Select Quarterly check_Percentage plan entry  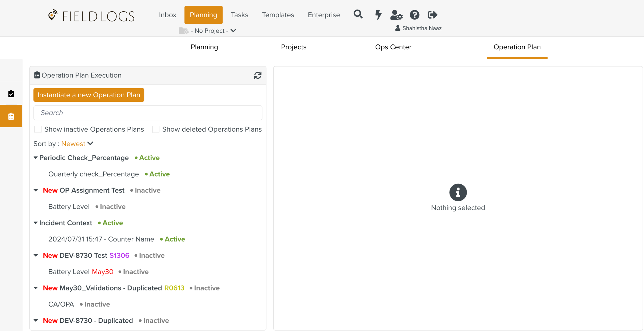pyautogui.click(x=94, y=174)
